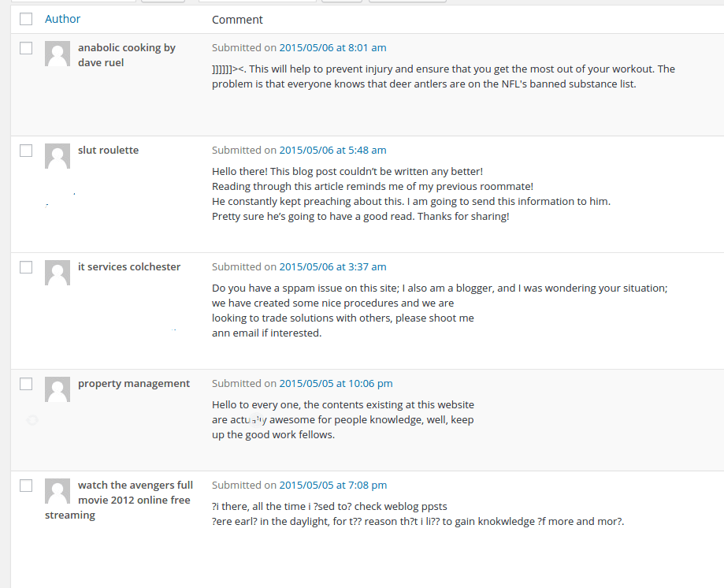Open the comment dated 2015/05/05 at 10:06 pm
The width and height of the screenshot is (724, 588).
click(336, 384)
